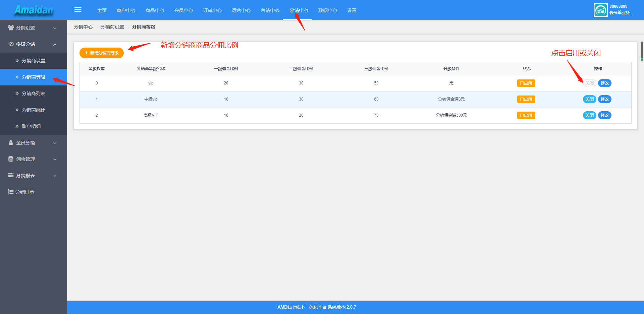Click the page vertical scrollbar thumb
This screenshot has width=644, height=314.
point(642,51)
